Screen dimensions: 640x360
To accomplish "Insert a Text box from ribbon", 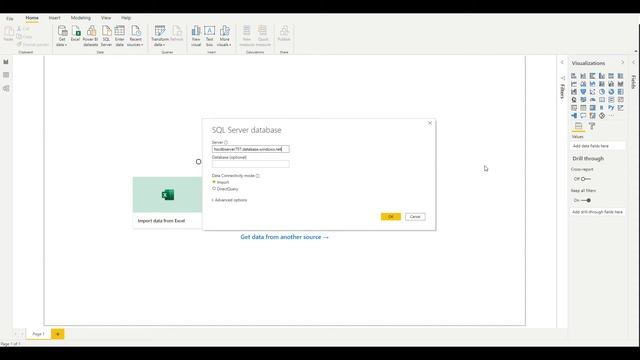I will pos(209,36).
